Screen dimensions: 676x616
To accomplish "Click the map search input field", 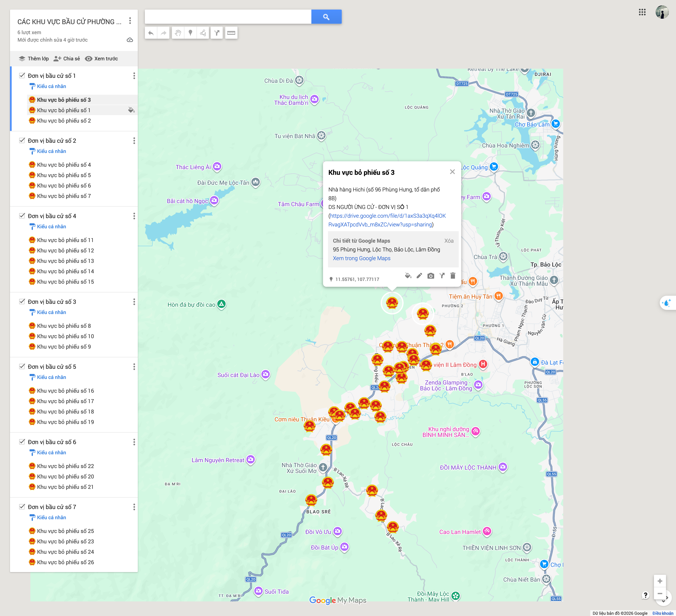I will point(228,17).
